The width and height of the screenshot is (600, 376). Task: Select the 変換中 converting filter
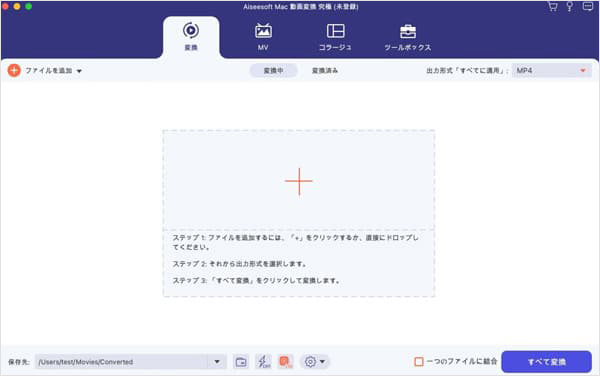274,71
